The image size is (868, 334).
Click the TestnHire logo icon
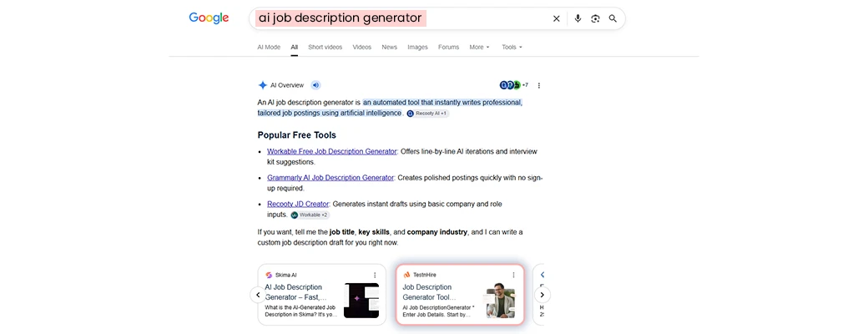(x=406, y=275)
